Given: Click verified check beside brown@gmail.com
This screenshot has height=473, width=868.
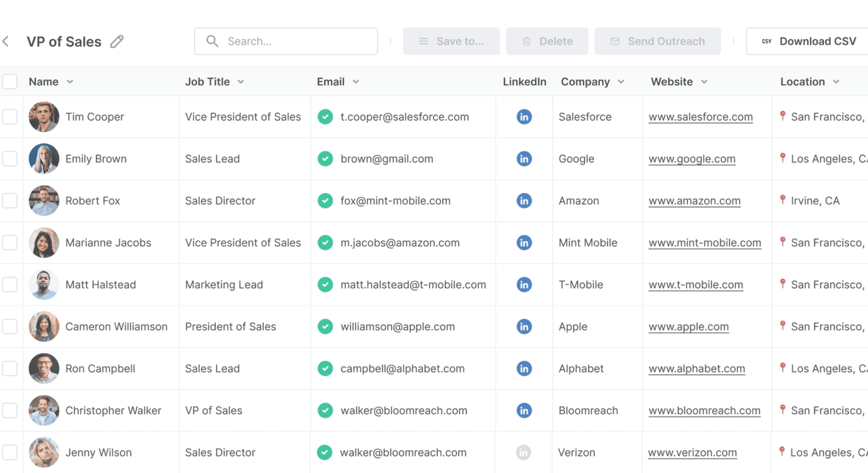Looking at the screenshot, I should pyautogui.click(x=325, y=159).
